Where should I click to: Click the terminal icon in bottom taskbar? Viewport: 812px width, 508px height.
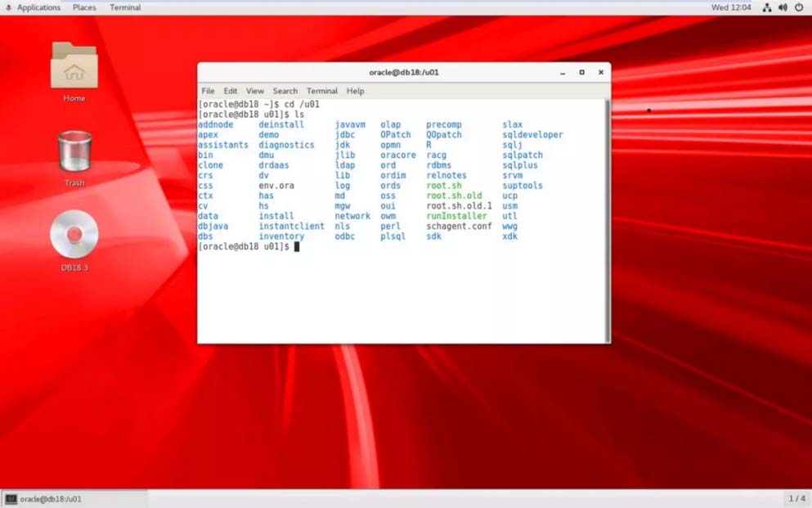coord(11,499)
